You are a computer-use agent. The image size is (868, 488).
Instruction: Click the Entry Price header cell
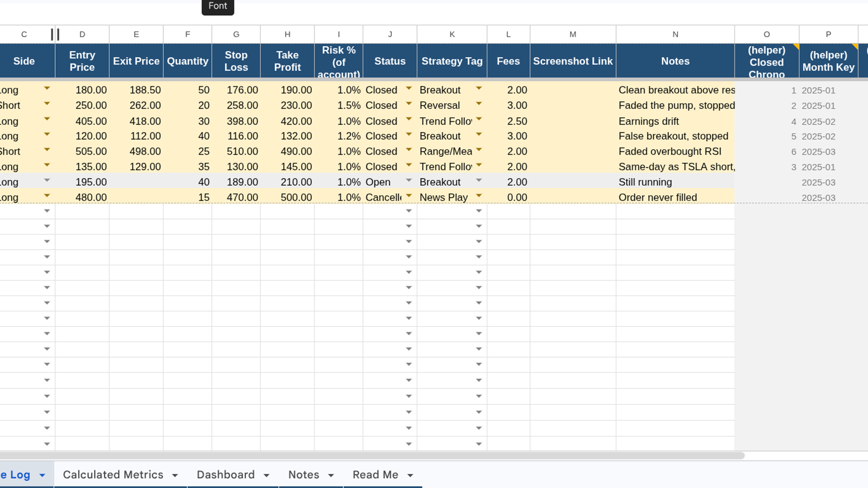(82, 61)
